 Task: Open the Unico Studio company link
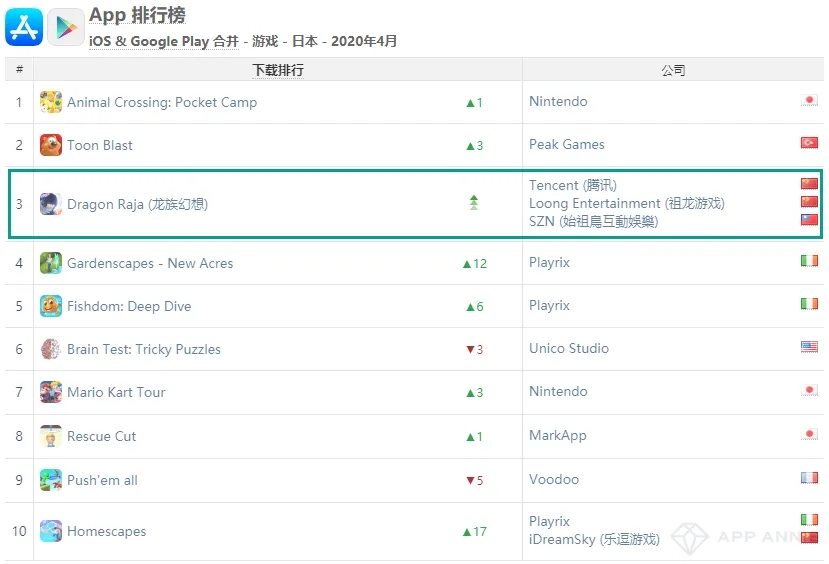click(569, 348)
